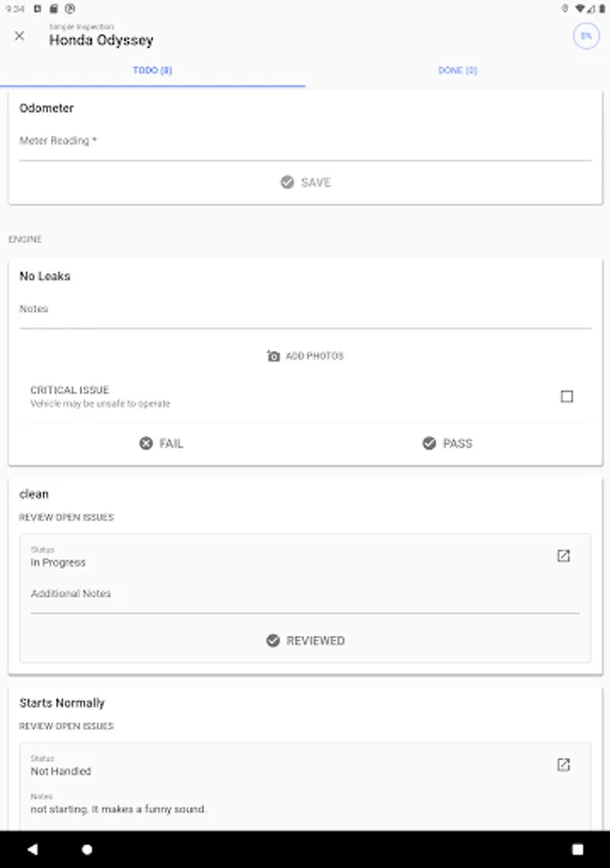This screenshot has height=868, width=610.
Task: Click the FAIL cross icon for No Leaks
Action: pyautogui.click(x=146, y=444)
